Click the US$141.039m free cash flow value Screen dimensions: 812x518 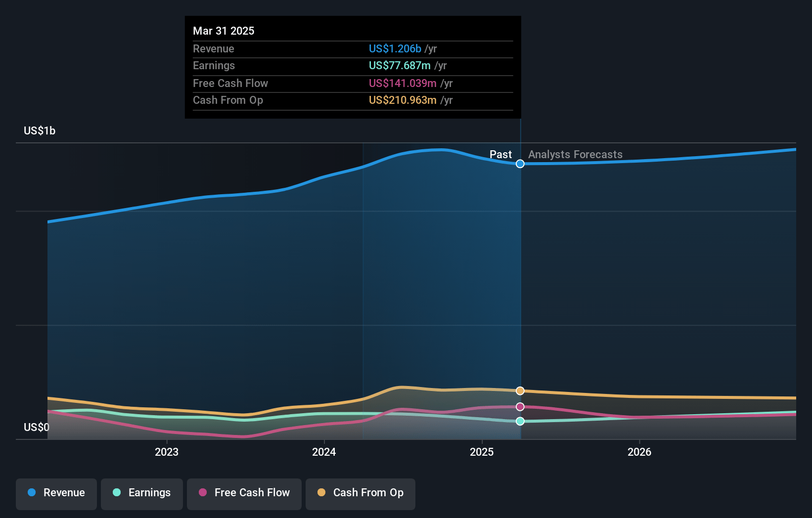tap(403, 83)
